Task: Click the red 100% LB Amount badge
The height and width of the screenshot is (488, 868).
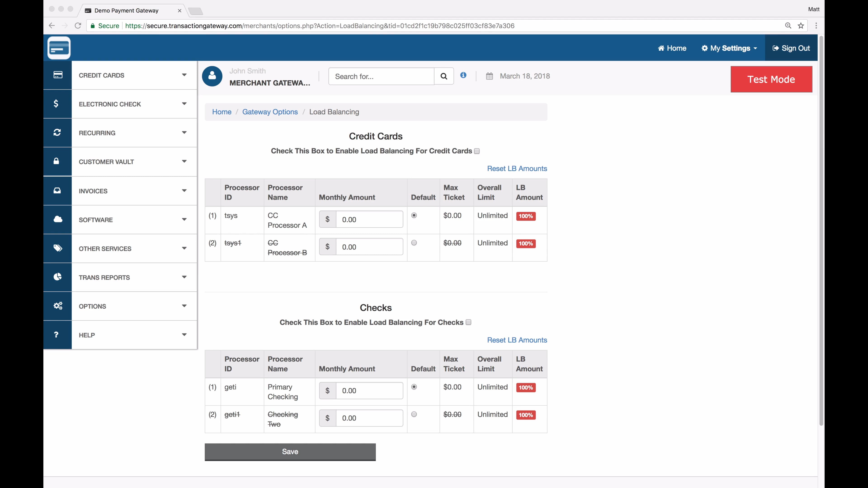Action: 526,216
